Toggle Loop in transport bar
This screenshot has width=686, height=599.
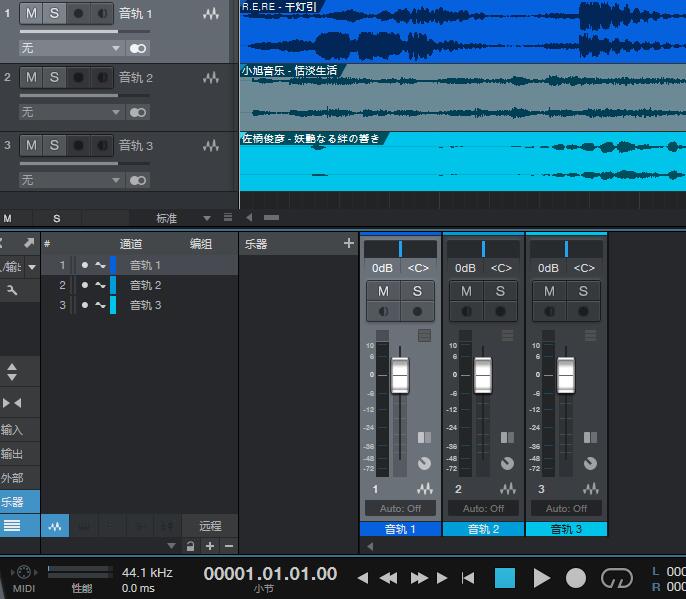pos(617,578)
